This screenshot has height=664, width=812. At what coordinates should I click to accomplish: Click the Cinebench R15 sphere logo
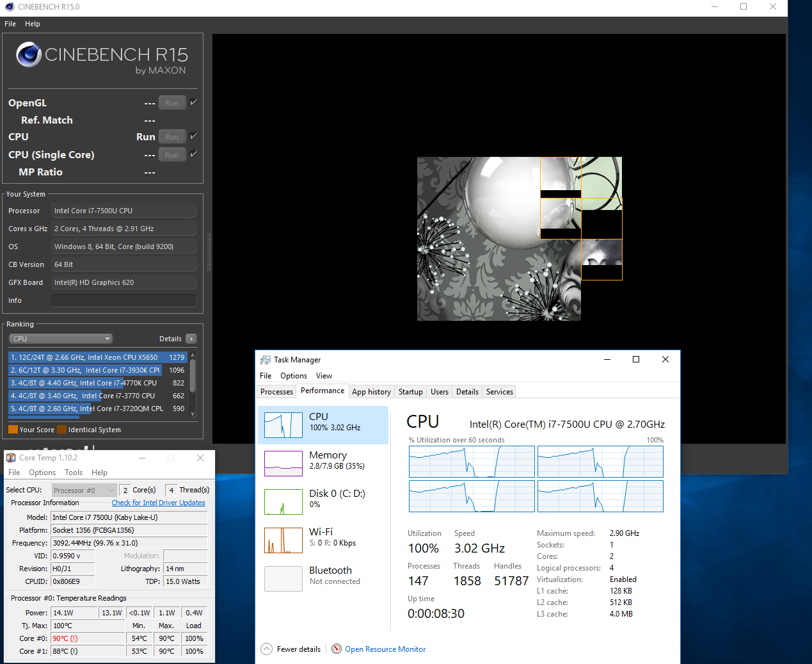pyautogui.click(x=29, y=54)
